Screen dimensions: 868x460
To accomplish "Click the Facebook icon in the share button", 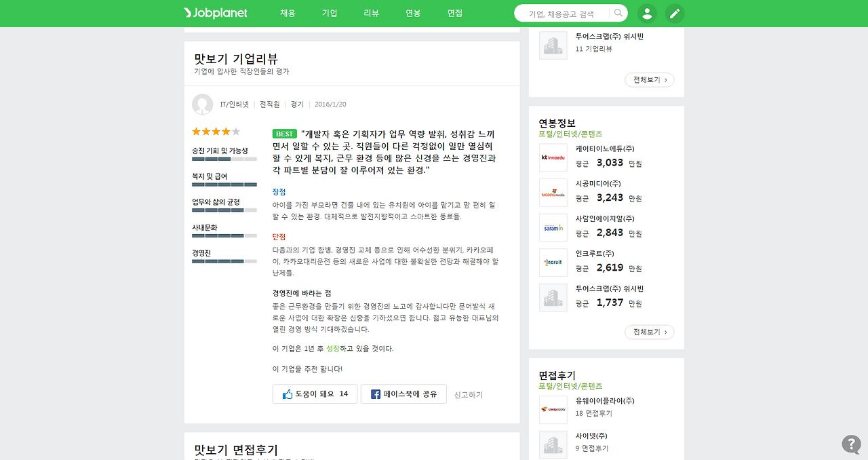I will [376, 394].
